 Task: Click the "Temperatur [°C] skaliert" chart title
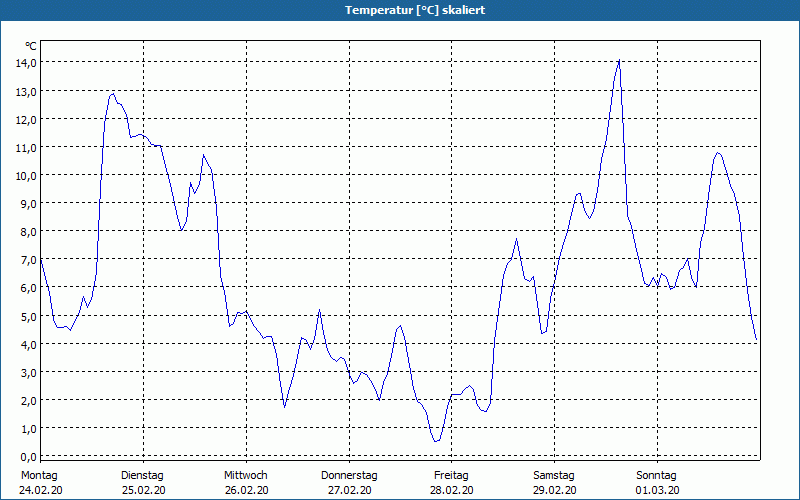click(400, 10)
